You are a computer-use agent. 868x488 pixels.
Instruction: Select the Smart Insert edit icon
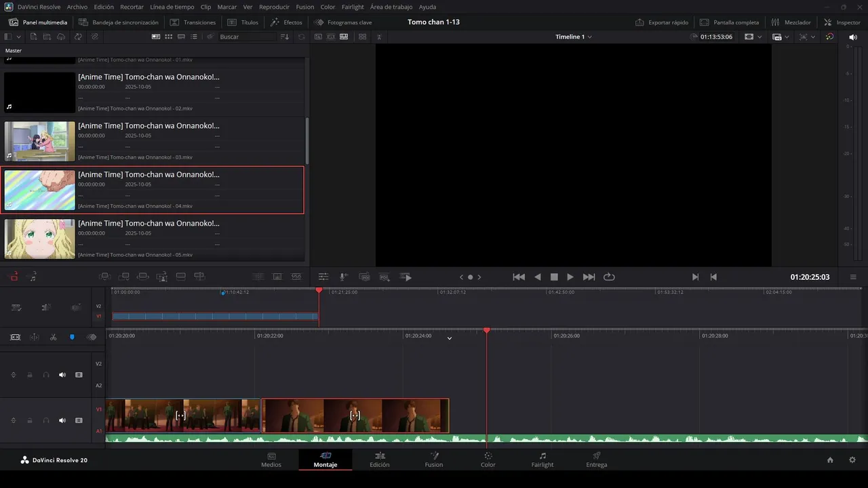[x=104, y=277]
